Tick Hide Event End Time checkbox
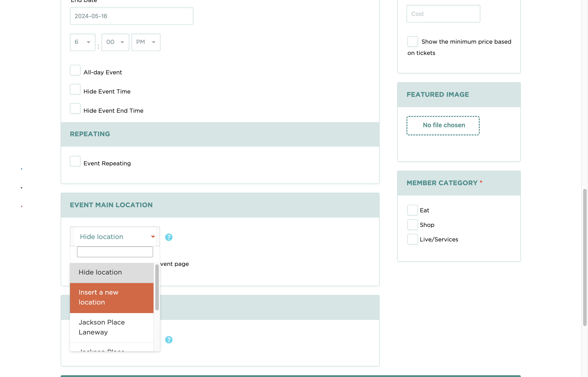588x377 pixels. point(75,108)
